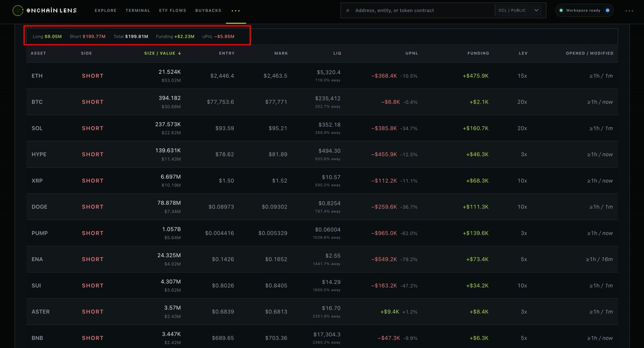Go to ETF Flows page

(173, 10)
